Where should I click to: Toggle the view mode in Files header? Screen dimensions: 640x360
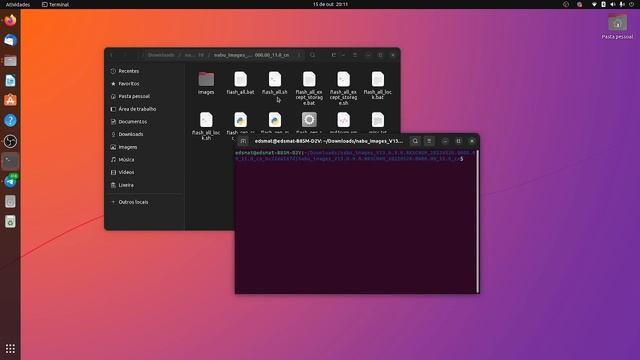tap(333, 55)
